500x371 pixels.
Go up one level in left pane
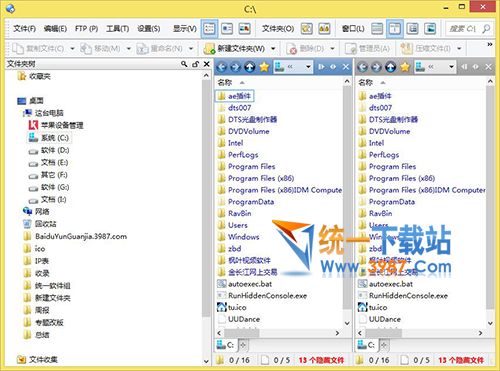click(249, 67)
